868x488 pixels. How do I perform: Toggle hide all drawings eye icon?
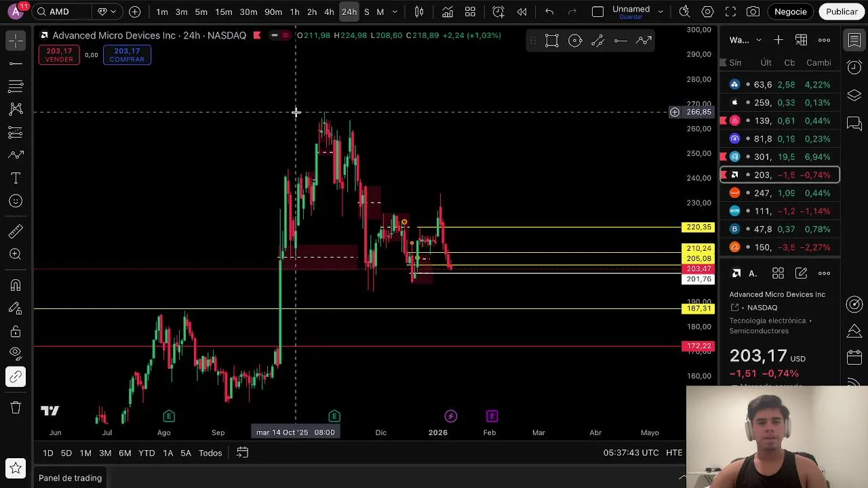[16, 352]
